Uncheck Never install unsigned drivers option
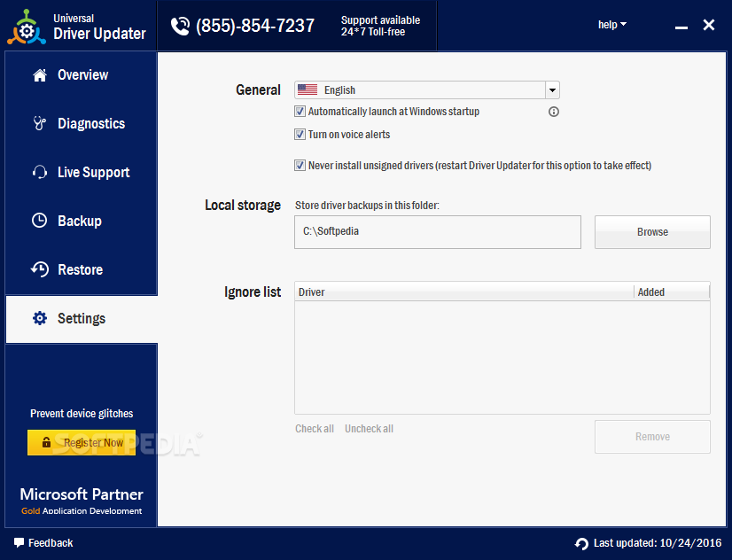The width and height of the screenshot is (732, 560). [x=300, y=165]
